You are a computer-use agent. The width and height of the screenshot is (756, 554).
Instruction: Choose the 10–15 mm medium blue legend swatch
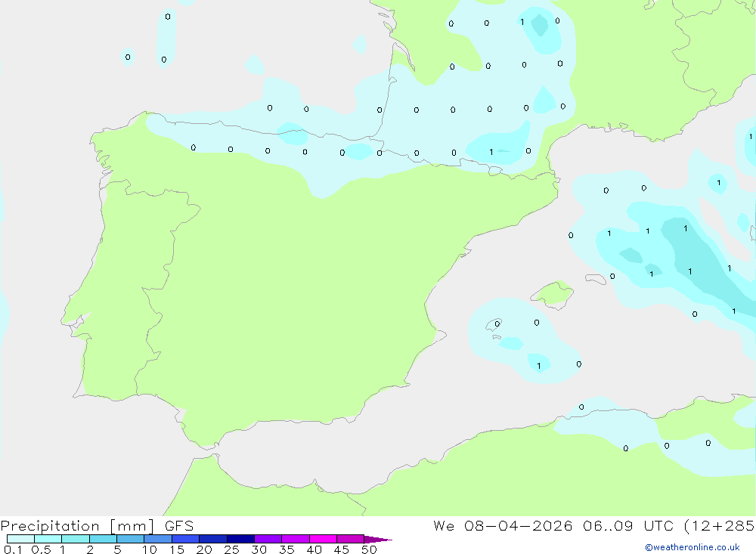coord(158,539)
